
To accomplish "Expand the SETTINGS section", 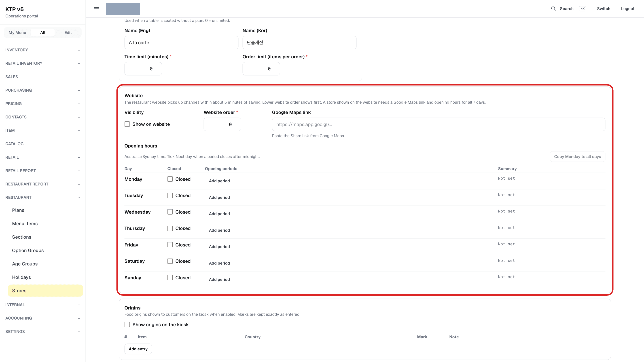I will click(43, 332).
